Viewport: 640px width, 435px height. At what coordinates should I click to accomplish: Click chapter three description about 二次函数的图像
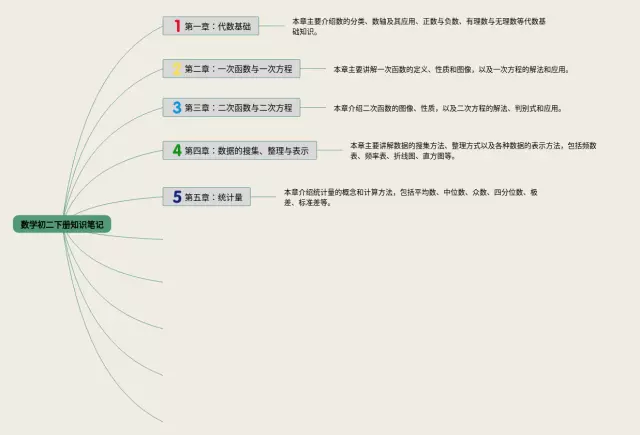[x=448, y=108]
